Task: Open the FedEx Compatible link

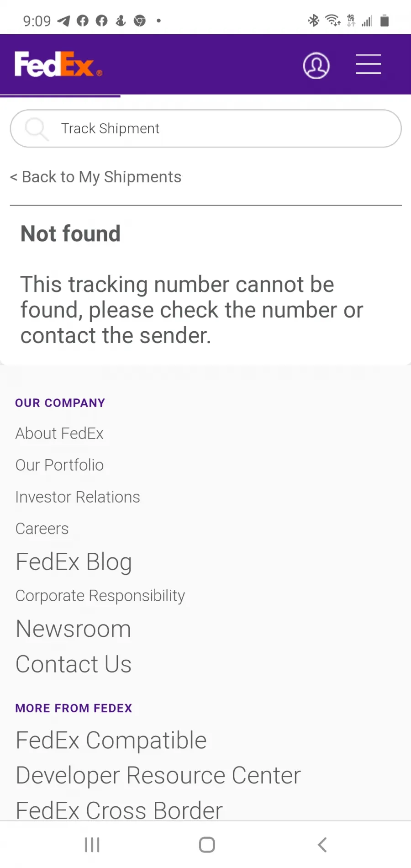Action: coord(111,741)
